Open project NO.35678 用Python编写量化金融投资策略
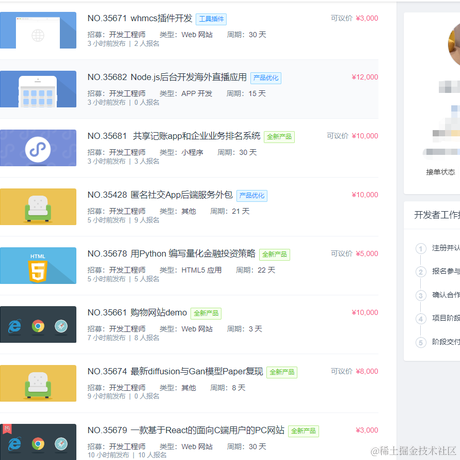Image resolution: width=460 pixels, height=460 pixels. 171,254
